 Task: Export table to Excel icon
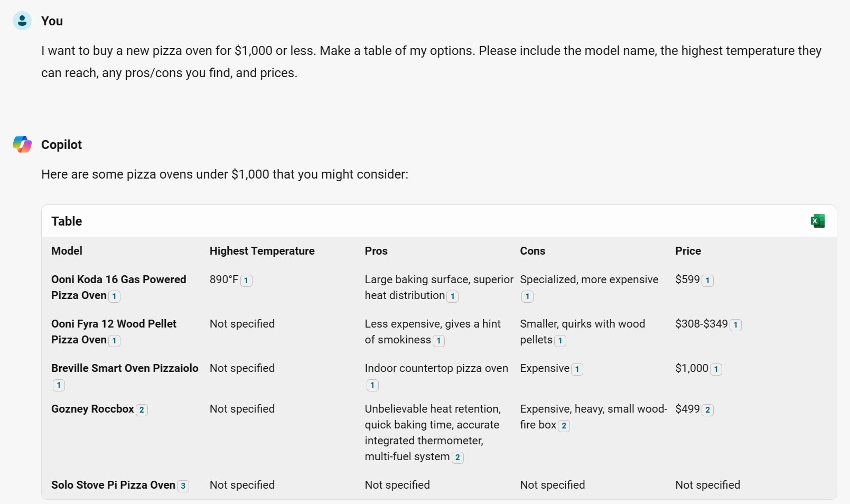817,221
